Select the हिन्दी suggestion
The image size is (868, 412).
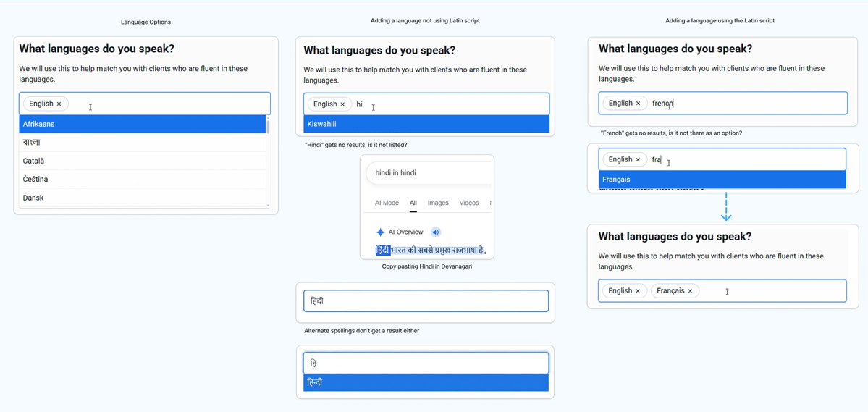426,382
